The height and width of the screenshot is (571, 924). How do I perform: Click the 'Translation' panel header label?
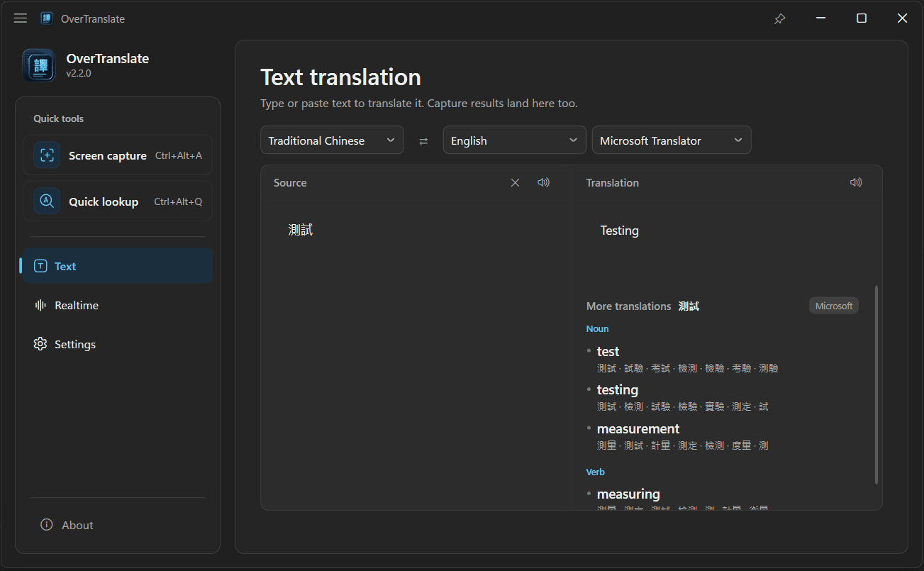click(x=613, y=182)
